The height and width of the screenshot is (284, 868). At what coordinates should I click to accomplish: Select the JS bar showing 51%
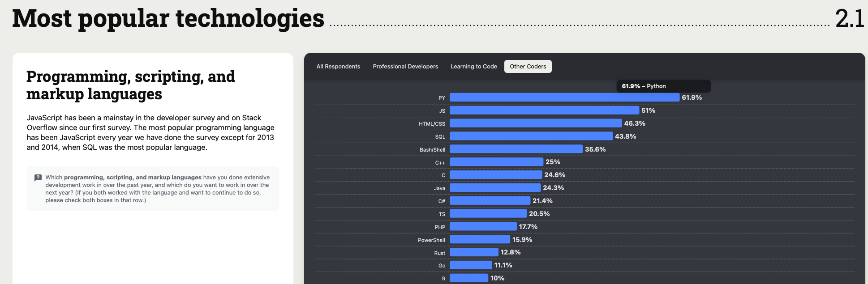click(x=544, y=110)
